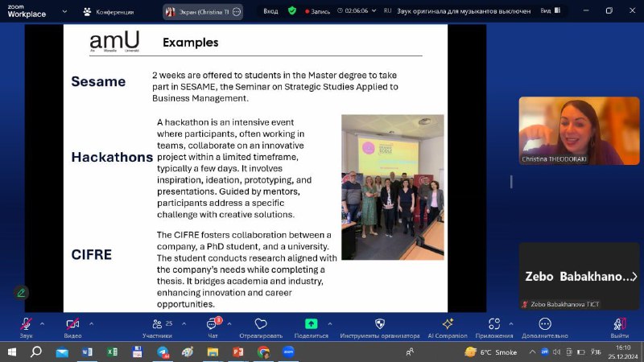Open the green encryption shield icon

[x=292, y=10]
